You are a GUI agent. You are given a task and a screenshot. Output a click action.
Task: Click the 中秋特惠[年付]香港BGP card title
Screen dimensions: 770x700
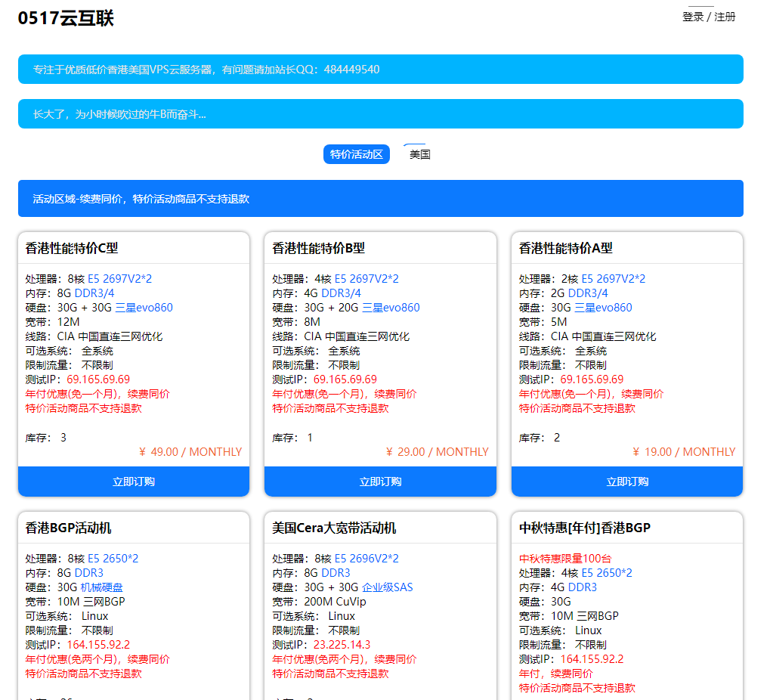(x=585, y=528)
